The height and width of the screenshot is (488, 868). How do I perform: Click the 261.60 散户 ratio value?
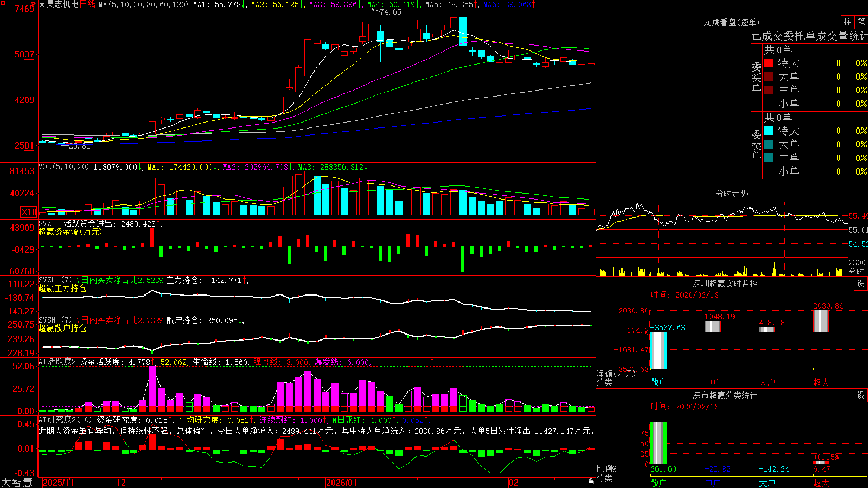point(663,469)
